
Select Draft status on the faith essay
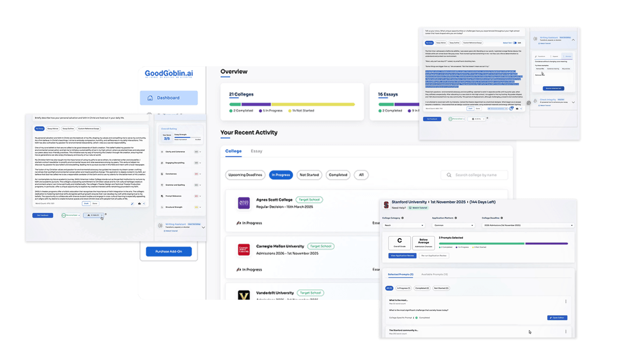[86, 203]
